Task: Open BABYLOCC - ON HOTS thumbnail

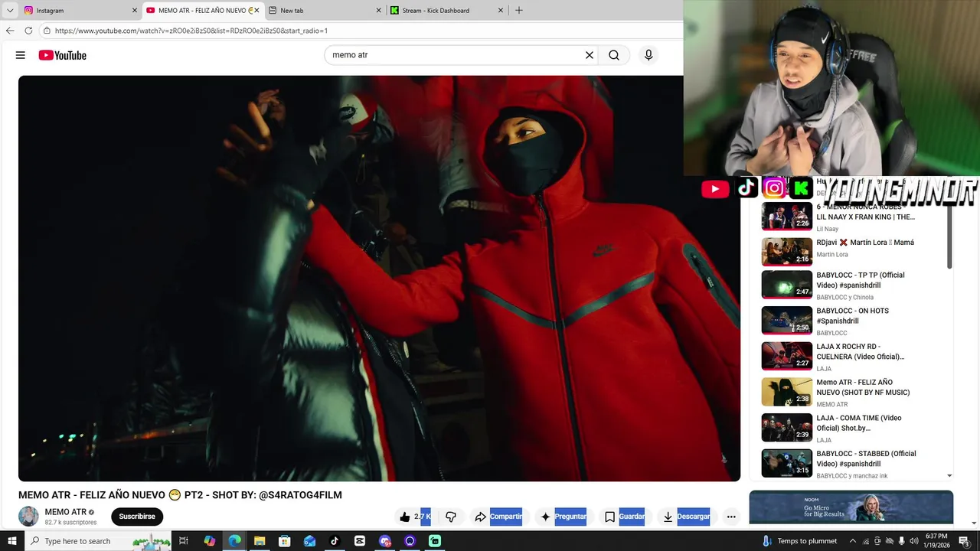Action: (786, 320)
